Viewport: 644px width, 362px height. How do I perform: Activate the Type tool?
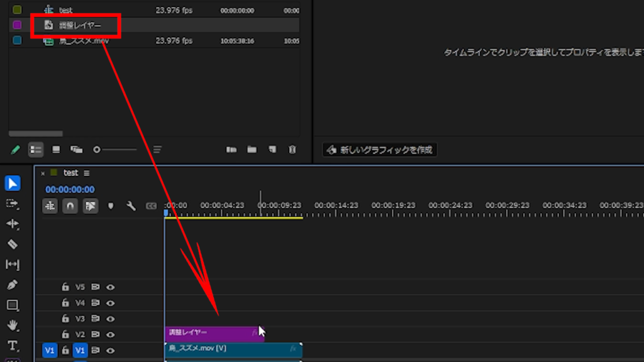click(x=13, y=346)
